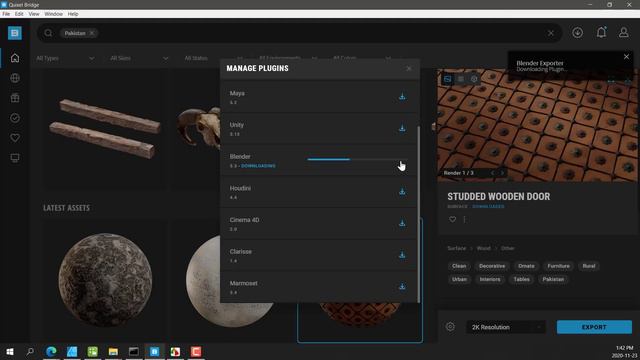
Task: Expand the All Types filter dropdown
Action: tap(65, 58)
